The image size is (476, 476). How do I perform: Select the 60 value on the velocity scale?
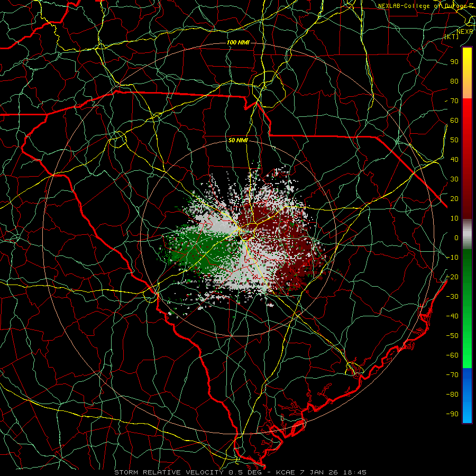[454, 121]
